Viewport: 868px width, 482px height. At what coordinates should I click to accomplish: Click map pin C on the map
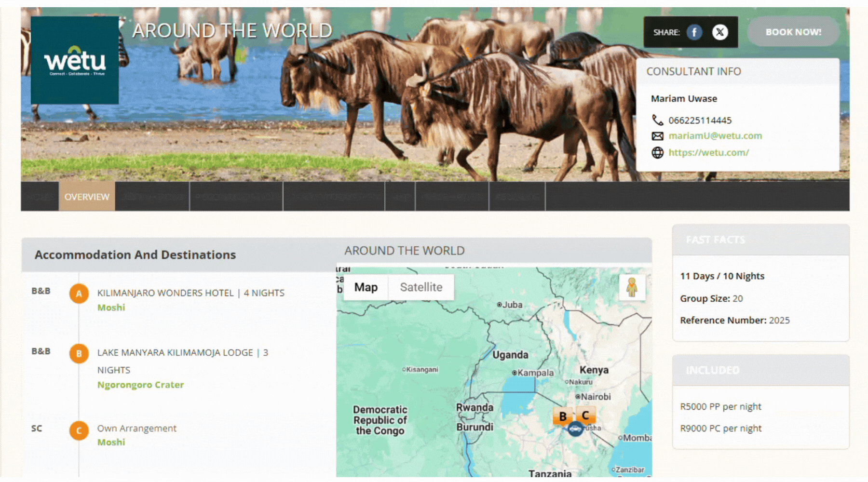585,415
